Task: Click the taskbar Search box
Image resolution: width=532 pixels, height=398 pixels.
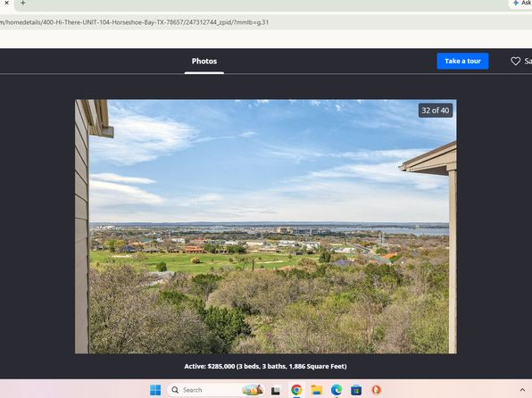Action: [x=216, y=390]
